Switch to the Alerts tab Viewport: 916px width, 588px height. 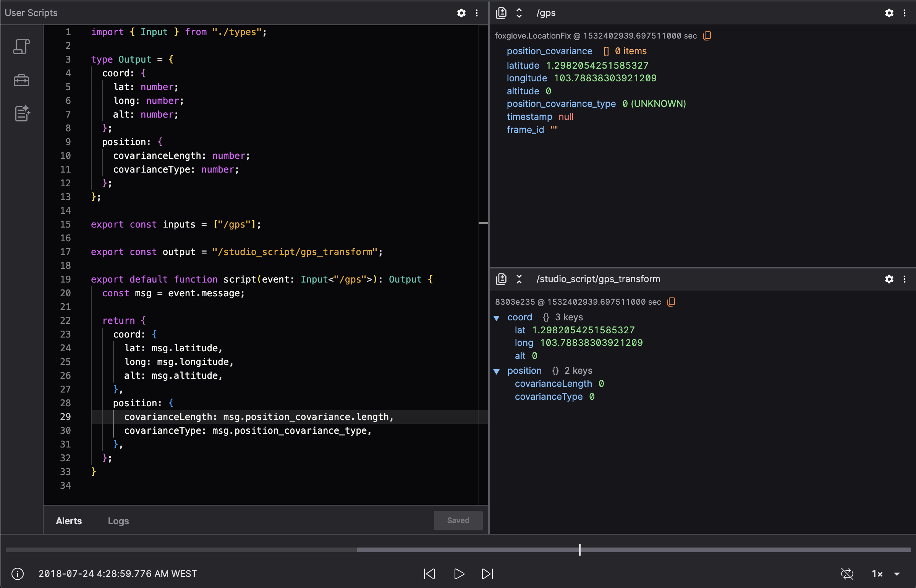pyautogui.click(x=69, y=521)
